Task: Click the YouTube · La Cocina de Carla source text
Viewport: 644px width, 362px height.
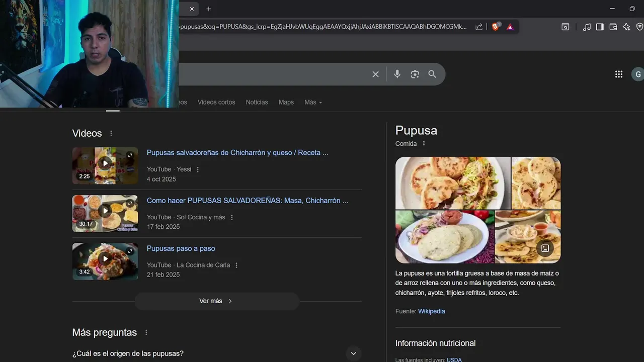Action: (x=188, y=265)
